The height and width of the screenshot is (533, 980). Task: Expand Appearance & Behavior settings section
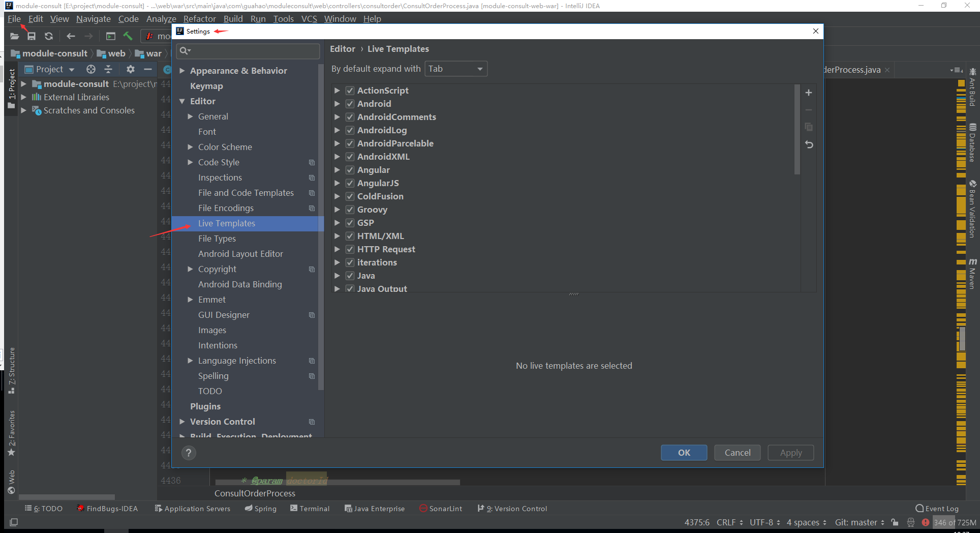click(182, 71)
